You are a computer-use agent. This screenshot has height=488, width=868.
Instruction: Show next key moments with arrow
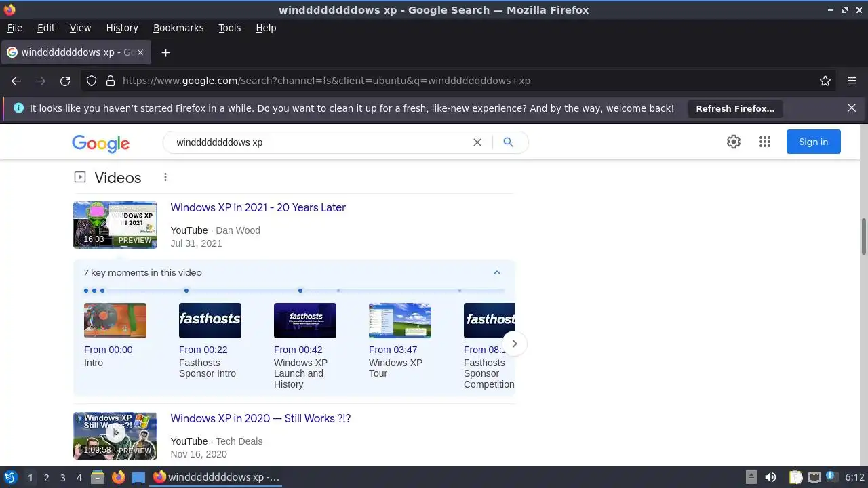tap(515, 344)
